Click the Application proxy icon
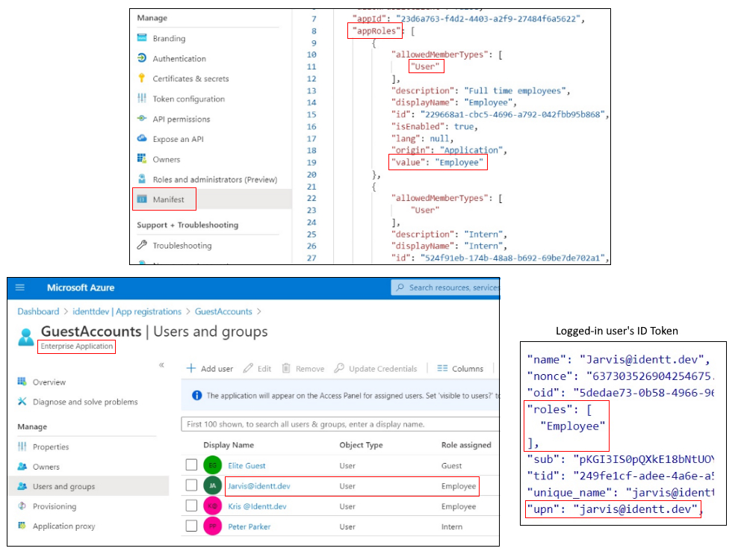The width and height of the screenshot is (747, 560). point(22,526)
